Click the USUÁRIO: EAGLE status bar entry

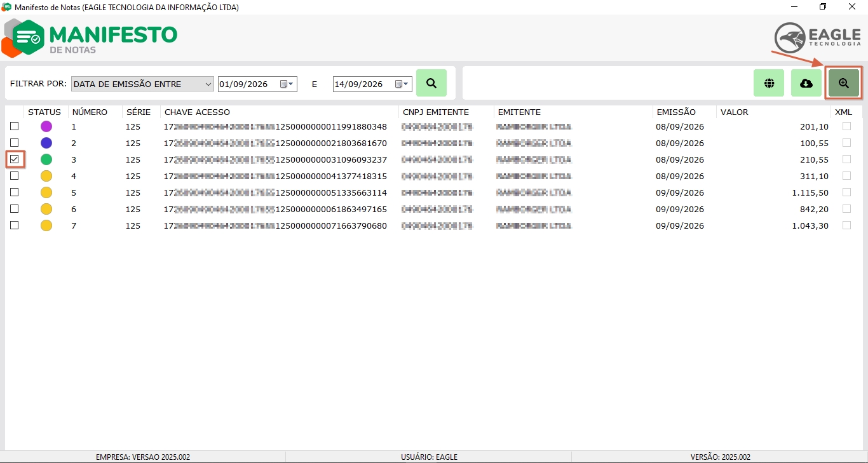tap(429, 457)
